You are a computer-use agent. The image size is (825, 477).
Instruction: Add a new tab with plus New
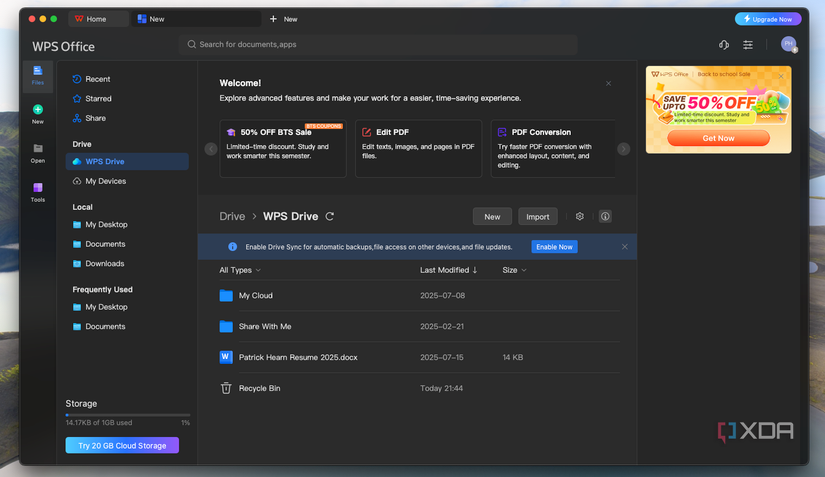click(x=283, y=19)
